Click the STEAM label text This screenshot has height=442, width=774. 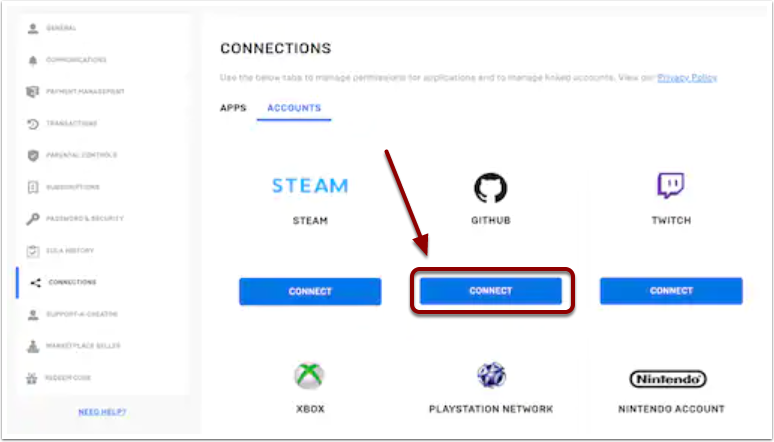point(310,221)
